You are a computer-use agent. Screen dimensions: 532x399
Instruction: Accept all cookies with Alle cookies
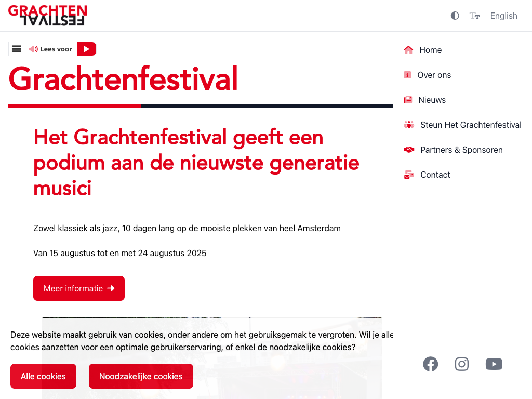tap(43, 376)
